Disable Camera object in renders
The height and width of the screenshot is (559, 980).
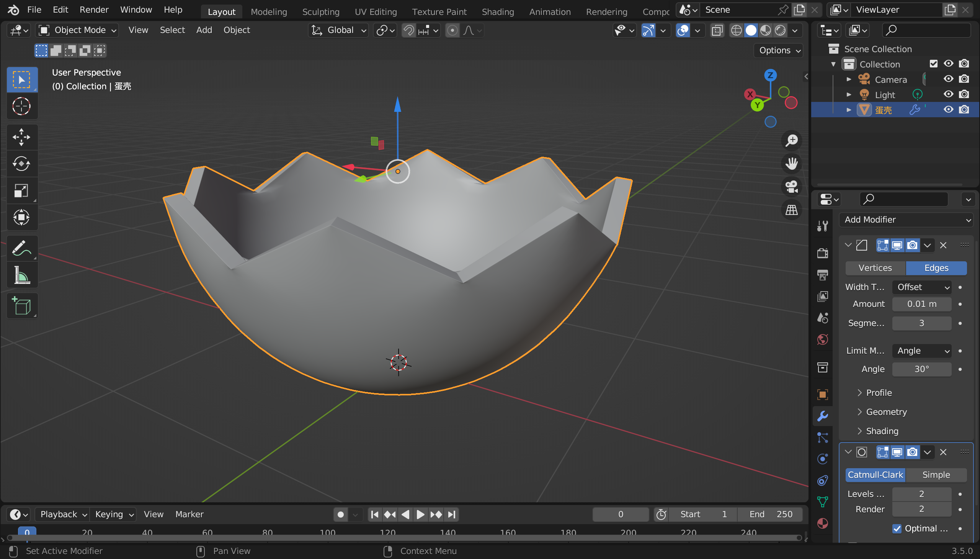coord(964,79)
